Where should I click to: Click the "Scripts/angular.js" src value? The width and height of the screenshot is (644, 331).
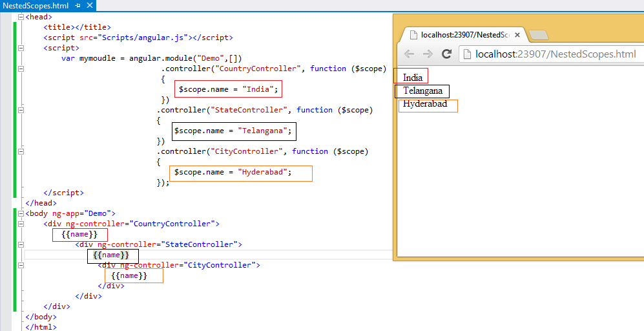pos(143,37)
